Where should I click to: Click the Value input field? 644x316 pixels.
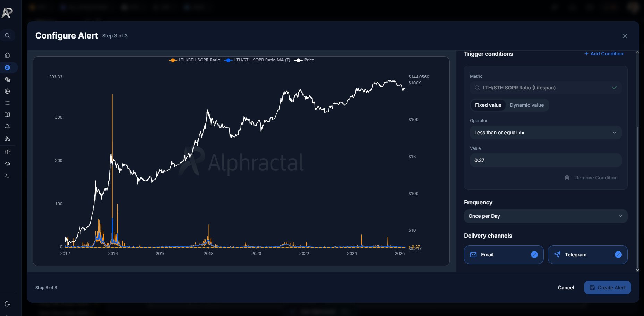click(546, 160)
